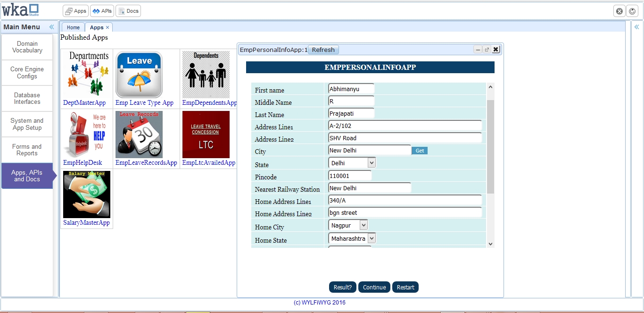
Task: Select Forms and Reports menu item
Action: [27, 150]
